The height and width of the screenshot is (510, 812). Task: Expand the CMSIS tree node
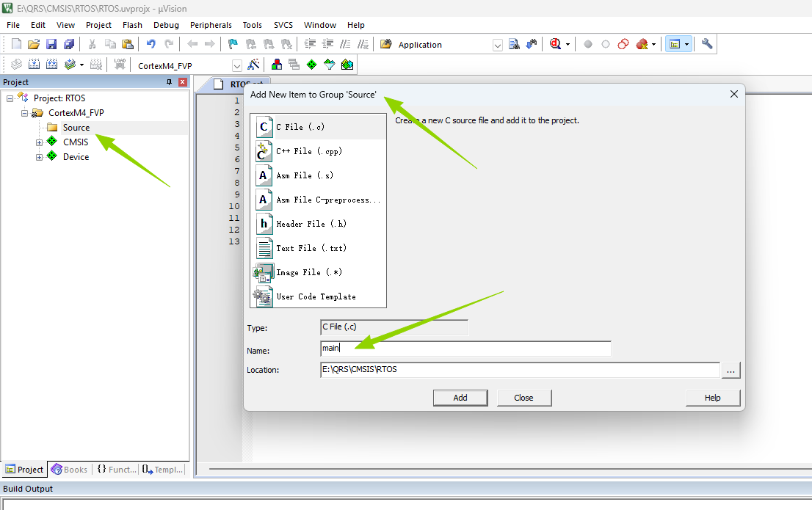point(39,142)
